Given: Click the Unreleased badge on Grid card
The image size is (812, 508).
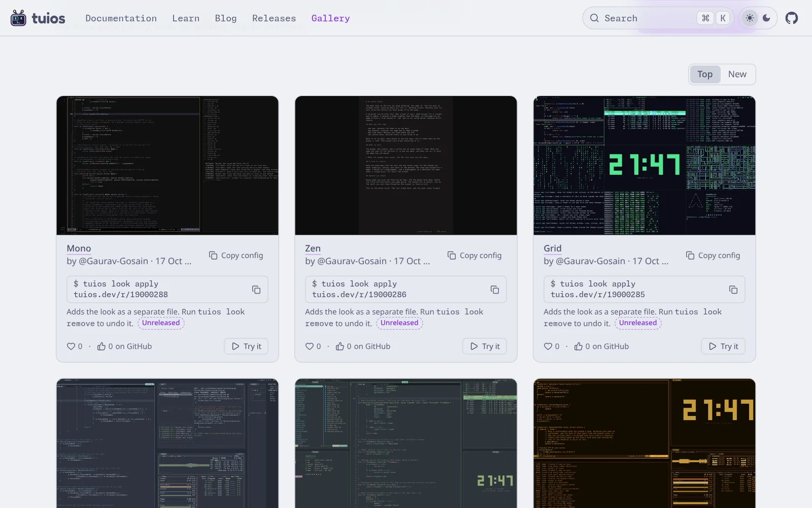Looking at the screenshot, I should (638, 323).
